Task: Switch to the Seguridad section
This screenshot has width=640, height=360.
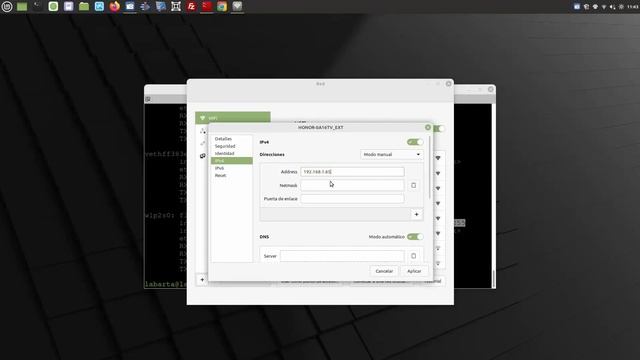Action: (231, 146)
